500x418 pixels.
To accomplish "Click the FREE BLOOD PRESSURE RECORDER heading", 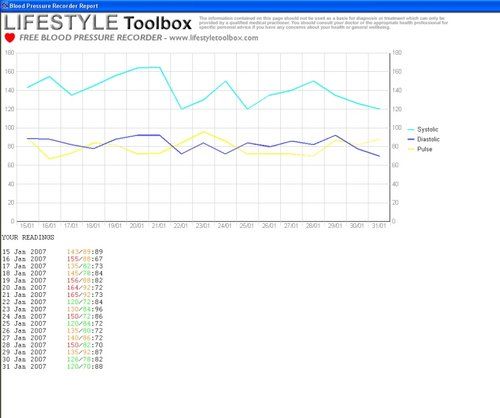I will (x=91, y=38).
